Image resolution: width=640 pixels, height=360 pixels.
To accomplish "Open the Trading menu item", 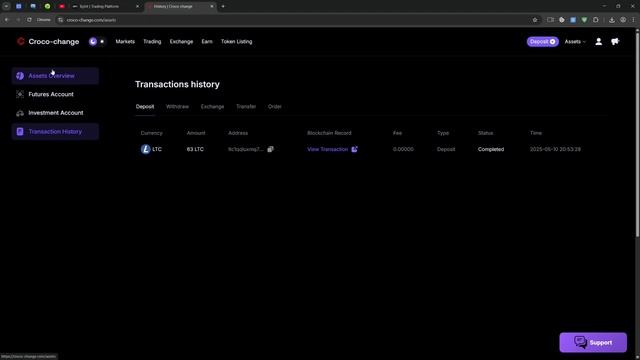I will coord(152,42).
